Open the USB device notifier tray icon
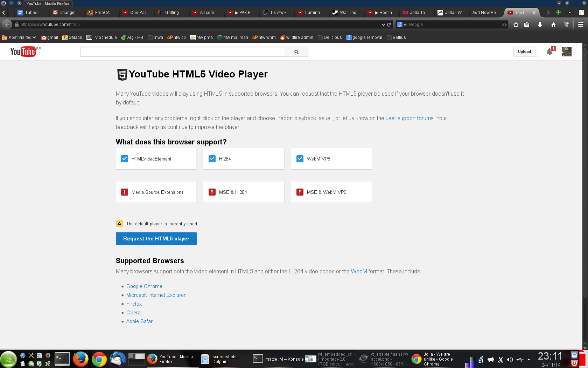 coord(520,360)
